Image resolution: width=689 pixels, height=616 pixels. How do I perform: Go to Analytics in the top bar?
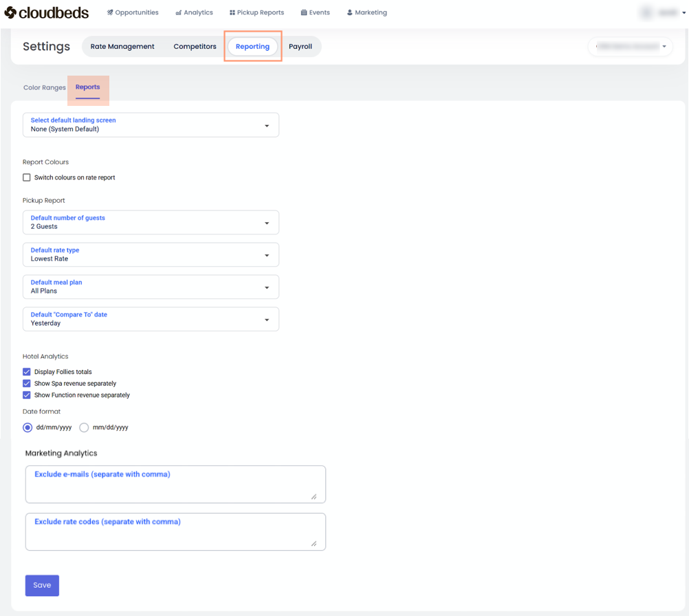(x=194, y=12)
